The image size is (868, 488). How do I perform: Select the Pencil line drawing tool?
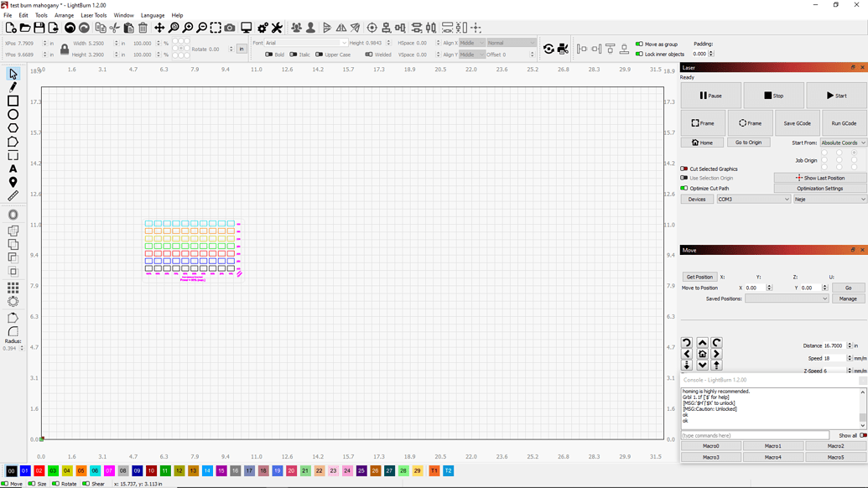click(12, 88)
